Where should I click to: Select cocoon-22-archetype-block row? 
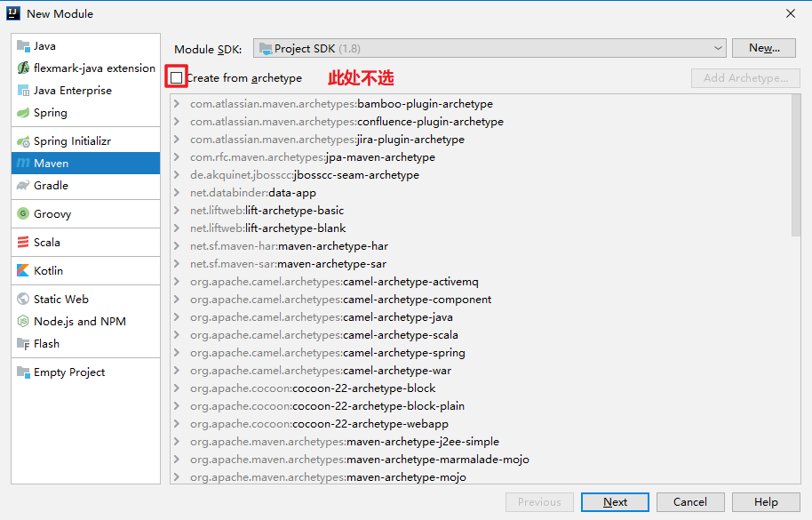coord(481,388)
